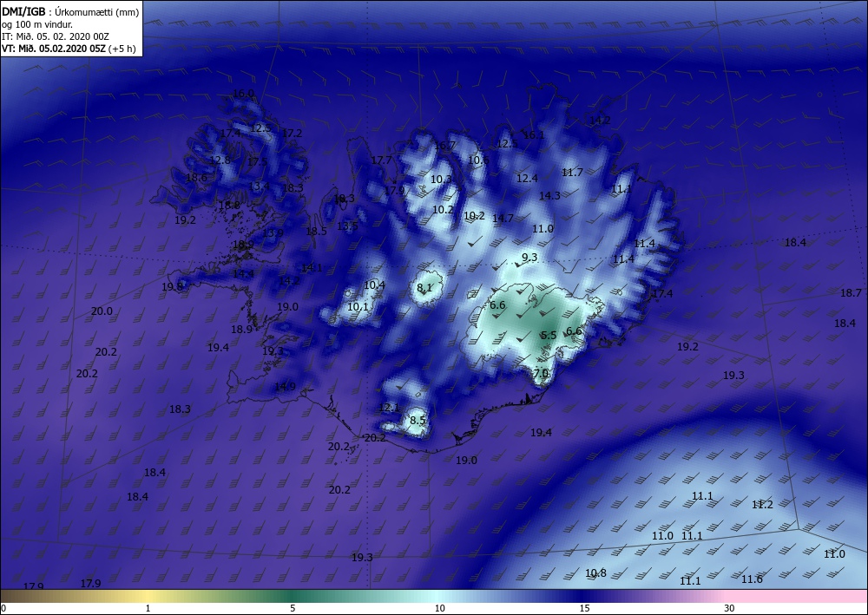Select the 9.3 value label
Image resolution: width=868 pixels, height=615 pixels.
pyautogui.click(x=529, y=257)
